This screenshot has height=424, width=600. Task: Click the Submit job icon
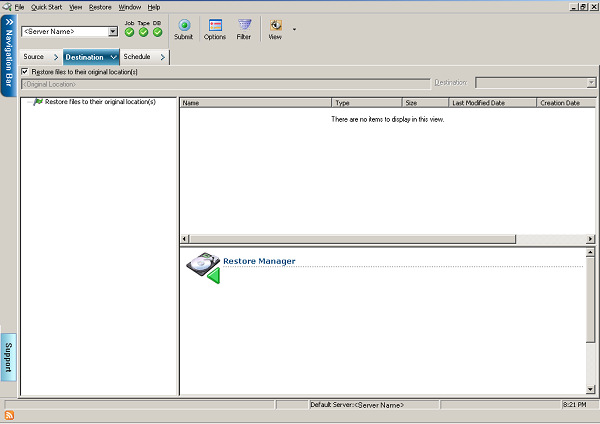click(x=184, y=25)
